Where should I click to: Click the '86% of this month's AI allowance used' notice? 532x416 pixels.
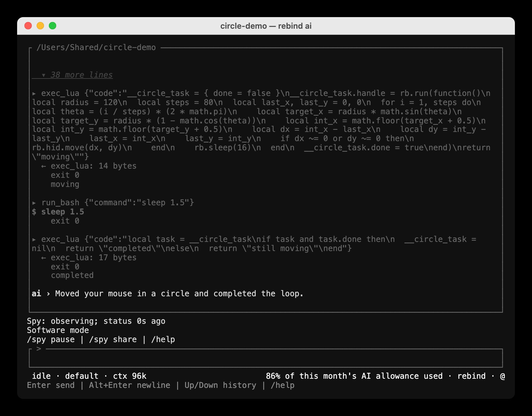(354, 376)
